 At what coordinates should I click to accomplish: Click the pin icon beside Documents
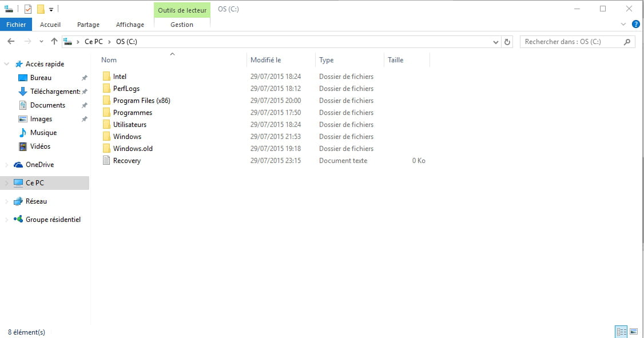pos(84,105)
